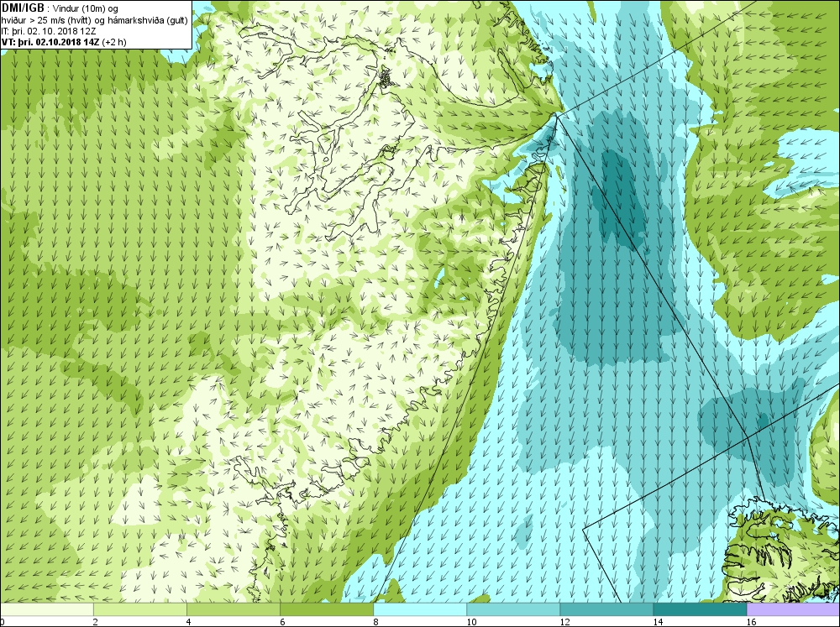Click the light cyan 8–10 m/s legend swatch
This screenshot has width=840, height=627.
pos(419,609)
